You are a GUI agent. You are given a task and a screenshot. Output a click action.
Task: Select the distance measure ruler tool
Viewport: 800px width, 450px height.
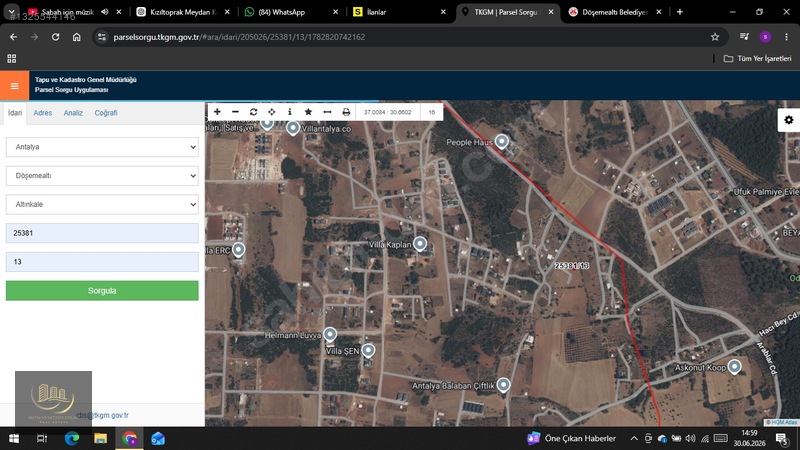[327, 112]
